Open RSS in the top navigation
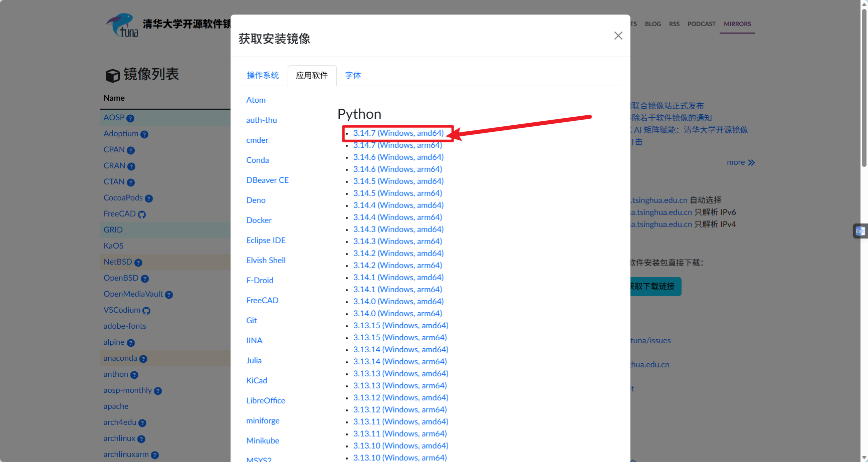Screen dimensions: 868x462 pos(674,24)
